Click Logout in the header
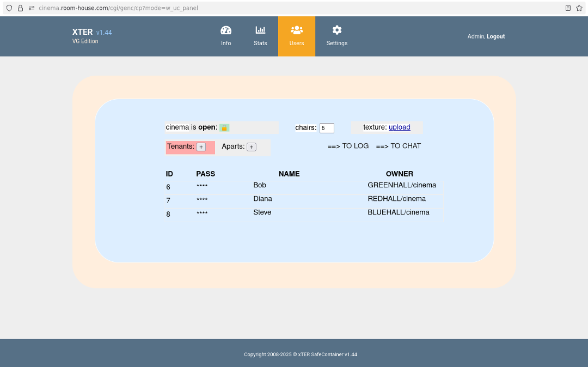 point(495,36)
